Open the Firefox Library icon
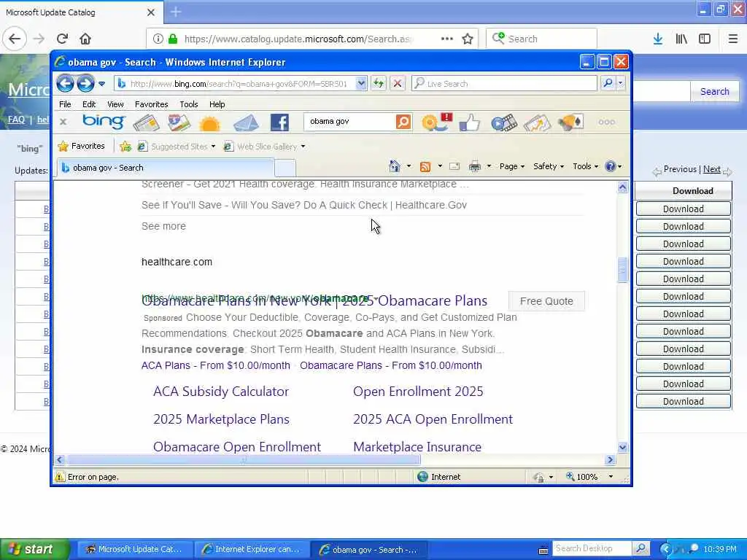The height and width of the screenshot is (560, 747). pos(681,39)
